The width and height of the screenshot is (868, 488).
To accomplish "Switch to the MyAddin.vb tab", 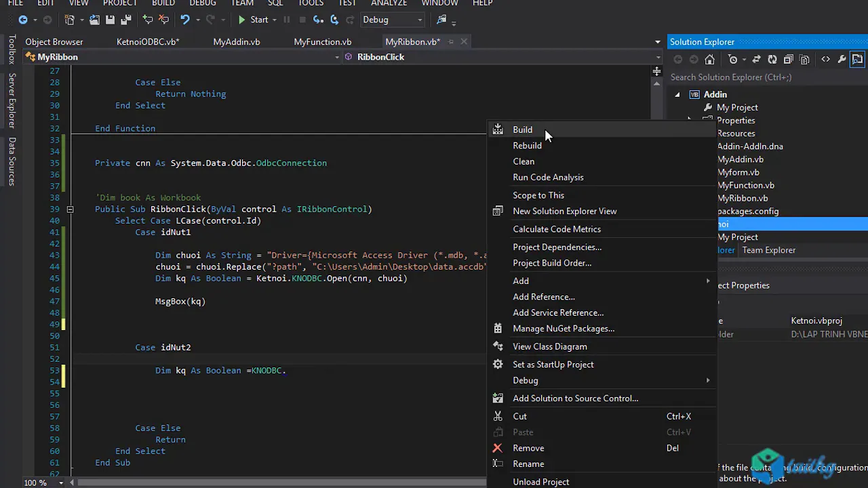I will pos(237,42).
